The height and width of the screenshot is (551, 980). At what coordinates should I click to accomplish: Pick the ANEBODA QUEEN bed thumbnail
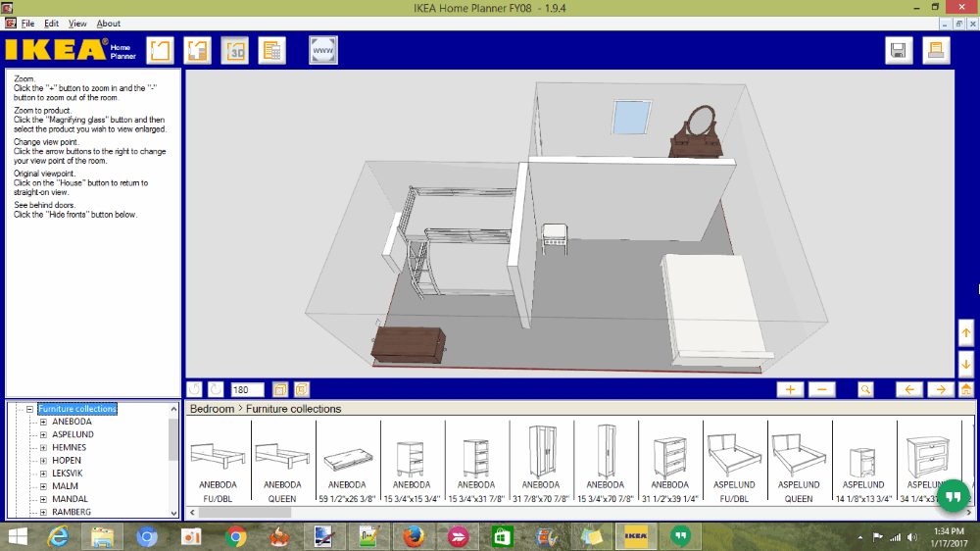click(282, 463)
